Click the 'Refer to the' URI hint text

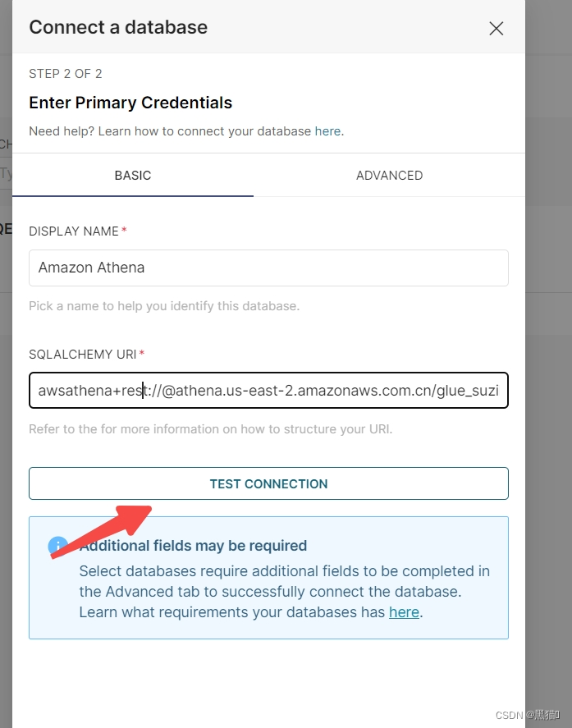[x=210, y=429]
